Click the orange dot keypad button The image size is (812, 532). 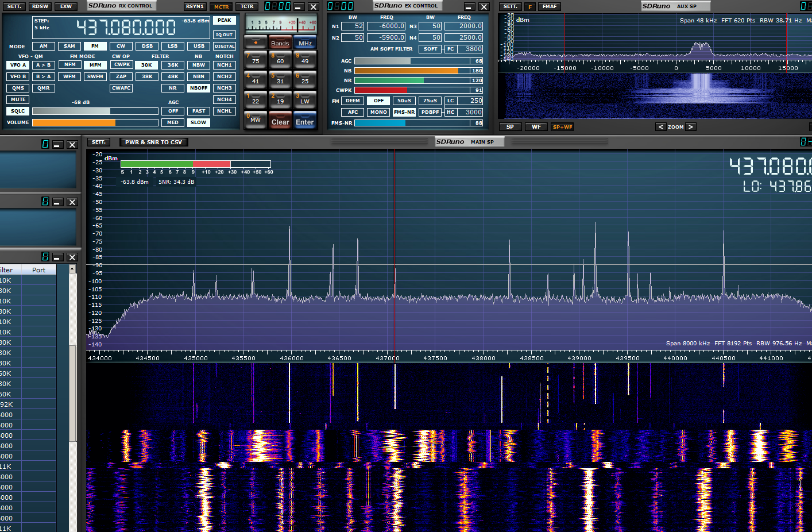click(256, 43)
